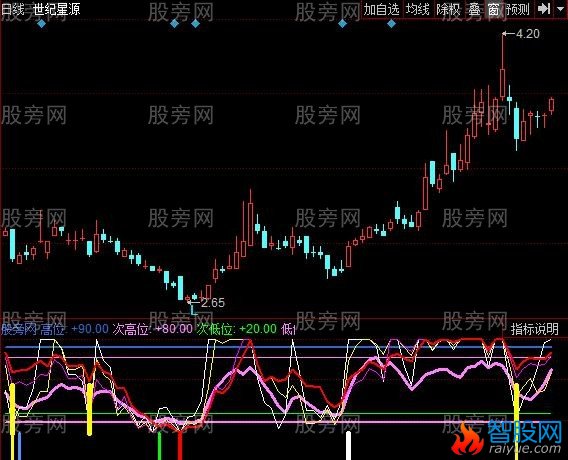Open the 预测 forecast tool

(x=518, y=9)
